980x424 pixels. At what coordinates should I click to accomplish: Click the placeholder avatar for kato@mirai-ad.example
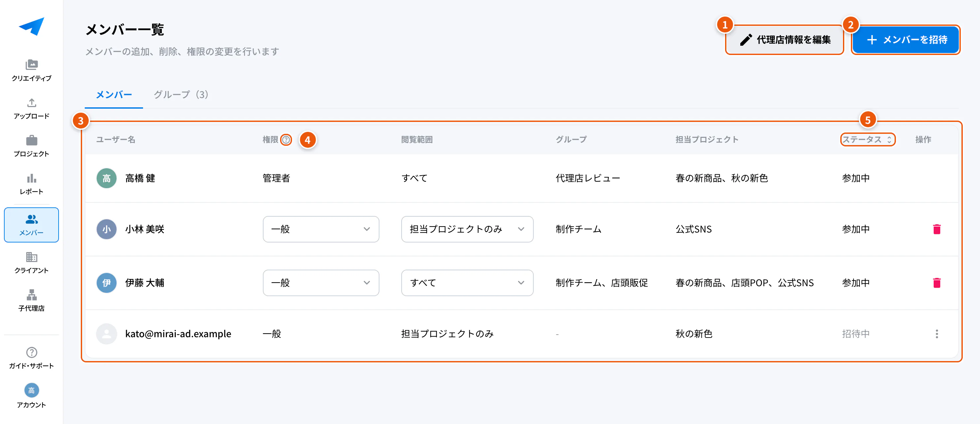[x=107, y=334]
